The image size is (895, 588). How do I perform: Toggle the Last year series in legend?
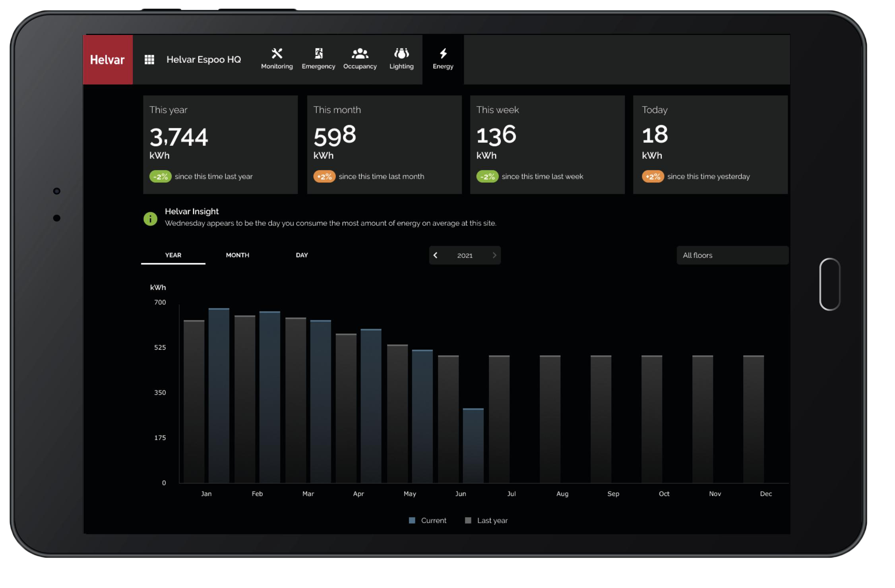tap(486, 520)
